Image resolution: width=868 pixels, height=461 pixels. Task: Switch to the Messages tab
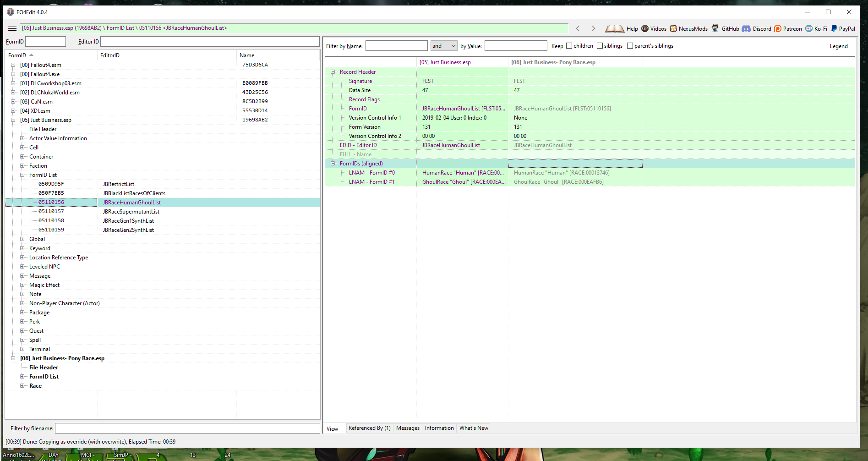(x=408, y=428)
